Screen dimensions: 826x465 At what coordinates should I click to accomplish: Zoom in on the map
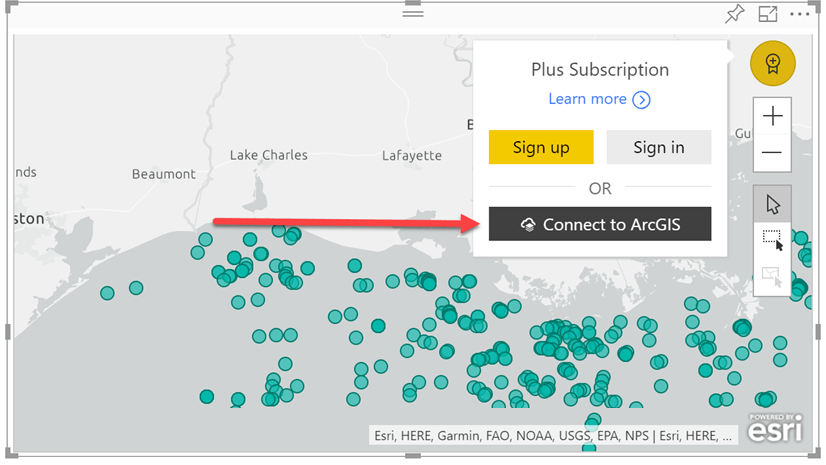[772, 117]
